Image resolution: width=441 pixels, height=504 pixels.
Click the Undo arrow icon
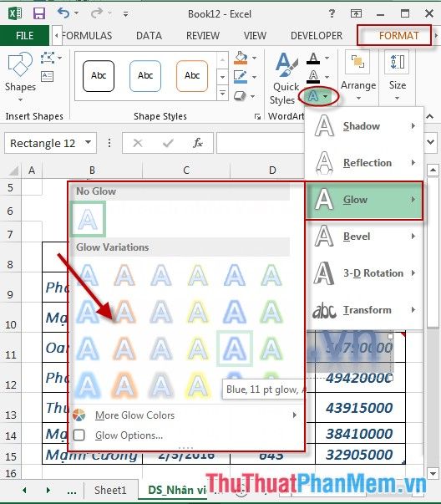pyautogui.click(x=63, y=13)
